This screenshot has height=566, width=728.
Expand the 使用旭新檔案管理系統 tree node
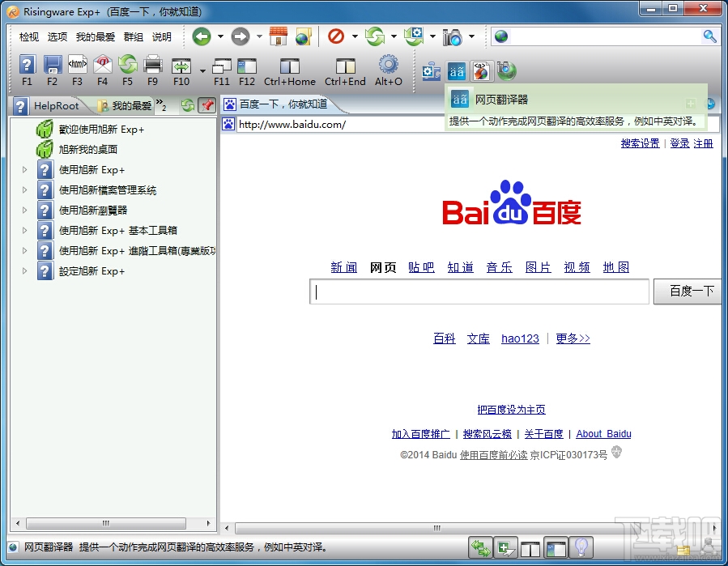[24, 190]
